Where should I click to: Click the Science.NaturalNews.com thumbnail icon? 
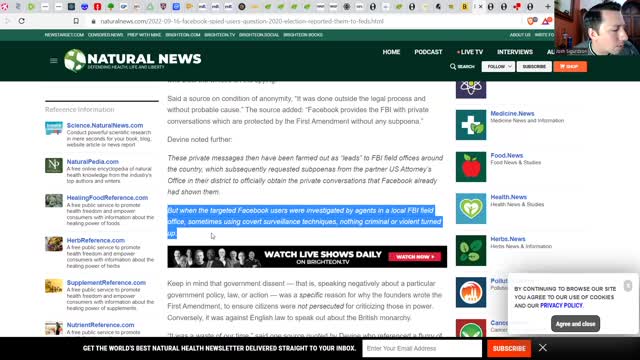pyautogui.click(x=54, y=128)
